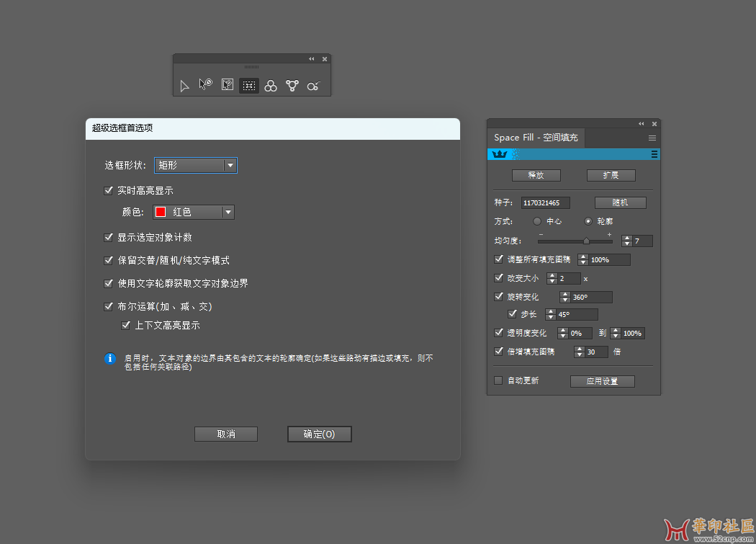756x544 pixels.
Task: Click the 均匀度 value field showing 7
Action: click(643, 241)
